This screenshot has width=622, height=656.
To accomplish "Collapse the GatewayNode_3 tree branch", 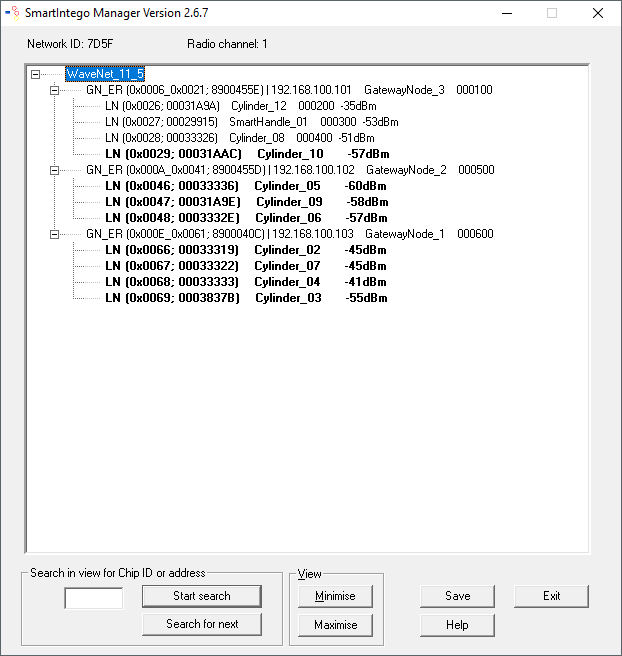I will click(x=55, y=90).
